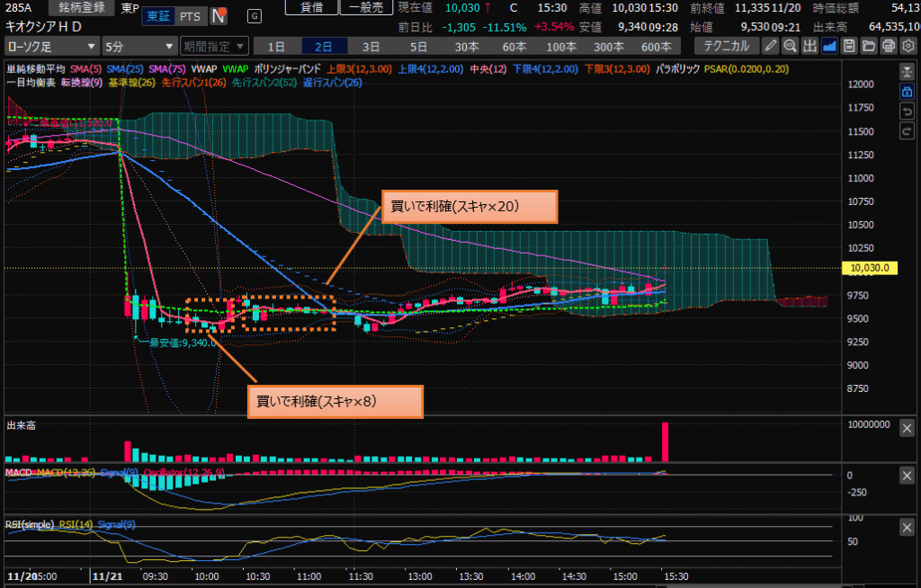
Task: Click the printer icon to print chart
Action: (x=889, y=46)
